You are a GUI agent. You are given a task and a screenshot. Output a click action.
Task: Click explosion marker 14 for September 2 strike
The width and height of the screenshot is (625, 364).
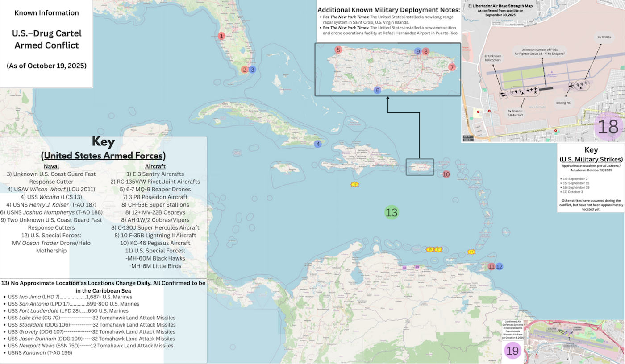[x=471, y=252]
